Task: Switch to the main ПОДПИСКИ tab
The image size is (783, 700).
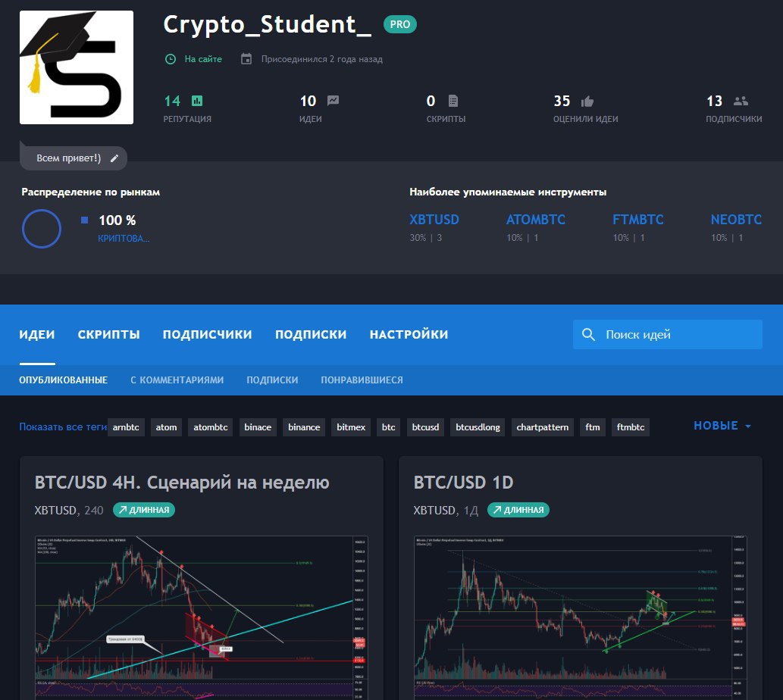Action: [x=311, y=334]
